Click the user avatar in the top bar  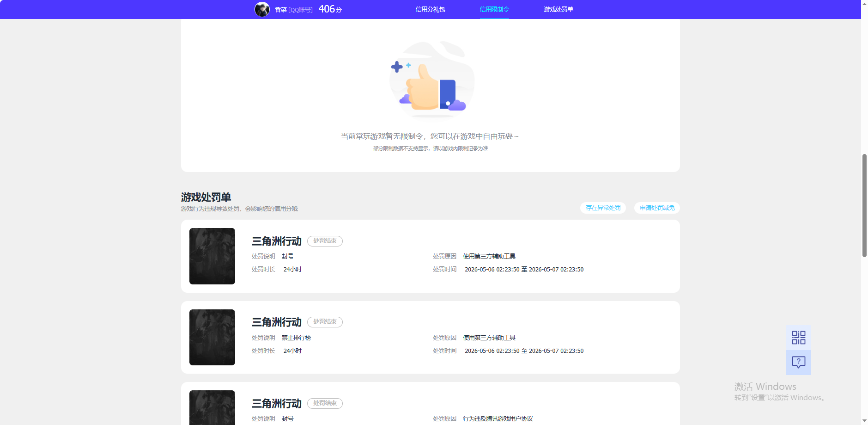262,9
